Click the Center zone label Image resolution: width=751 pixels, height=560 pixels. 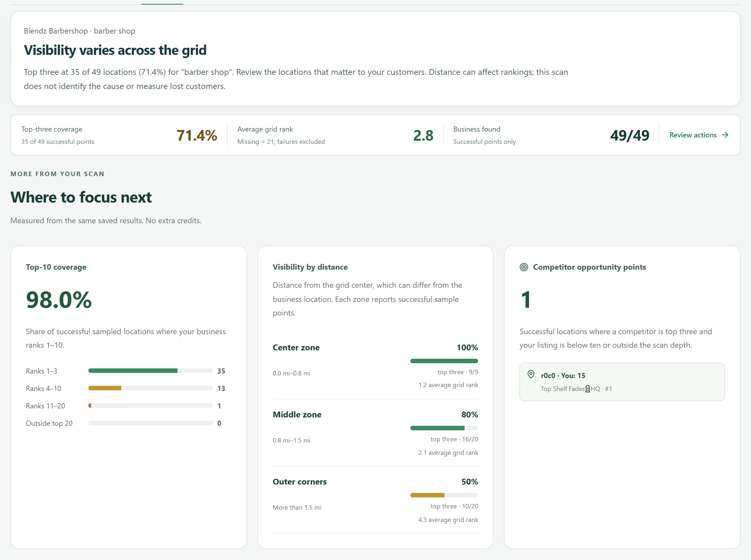pyautogui.click(x=296, y=347)
